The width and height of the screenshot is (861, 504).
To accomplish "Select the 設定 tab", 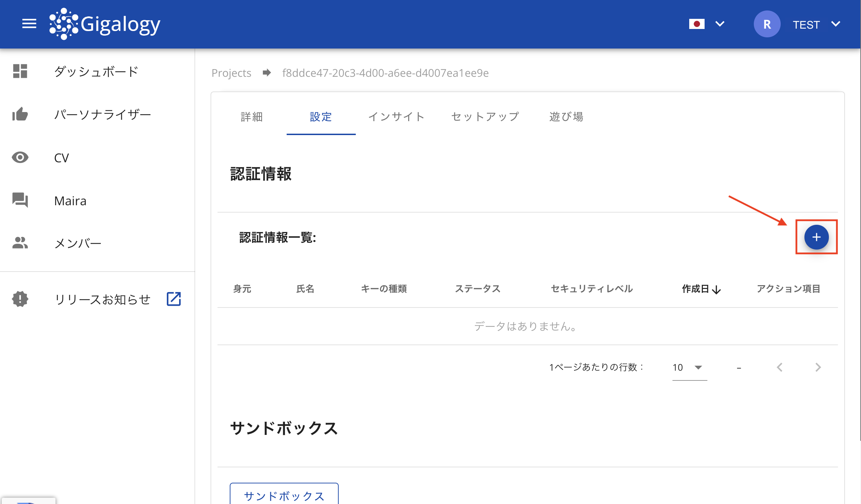I will pyautogui.click(x=321, y=117).
